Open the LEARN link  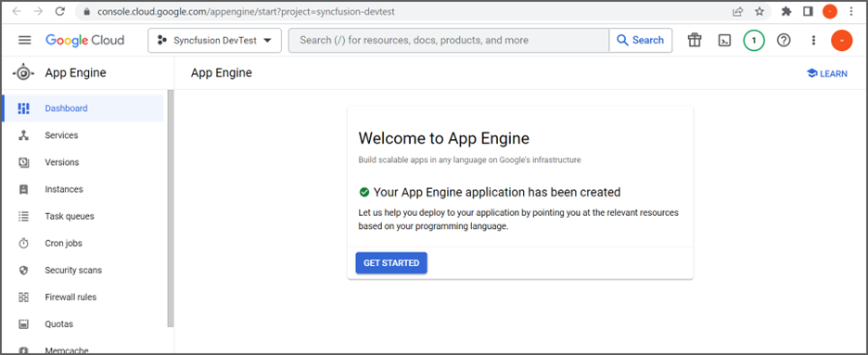tap(827, 73)
